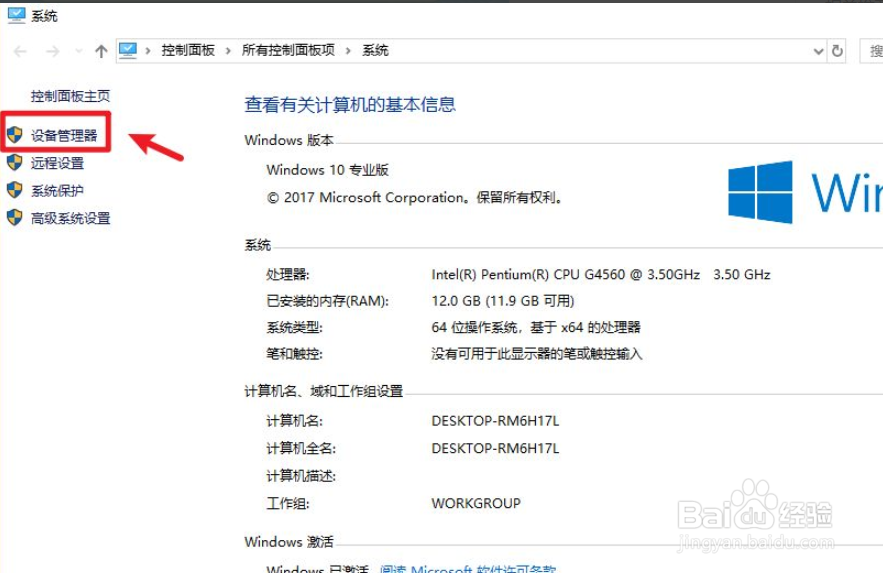883x573 pixels.
Task: Go up one level with Up arrow
Action: pyautogui.click(x=101, y=51)
